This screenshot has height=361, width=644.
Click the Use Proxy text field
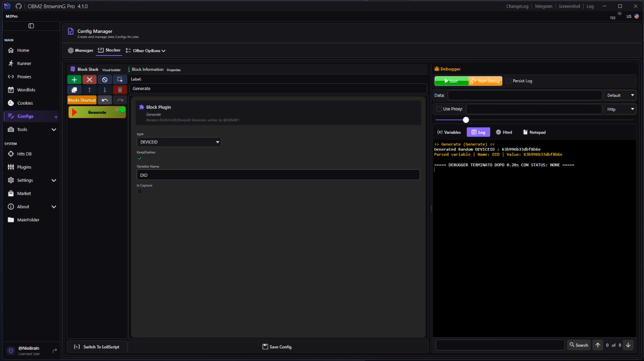pos(534,109)
